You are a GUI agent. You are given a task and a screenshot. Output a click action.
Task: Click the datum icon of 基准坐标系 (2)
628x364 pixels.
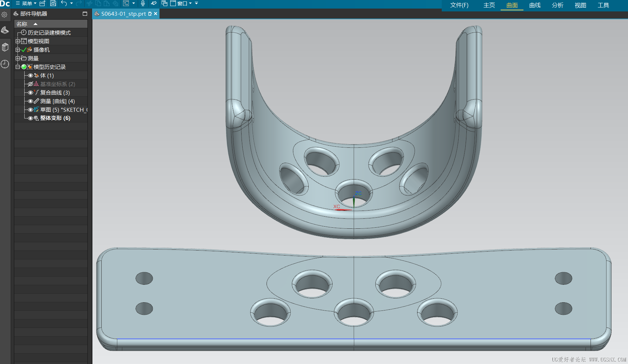tap(36, 84)
